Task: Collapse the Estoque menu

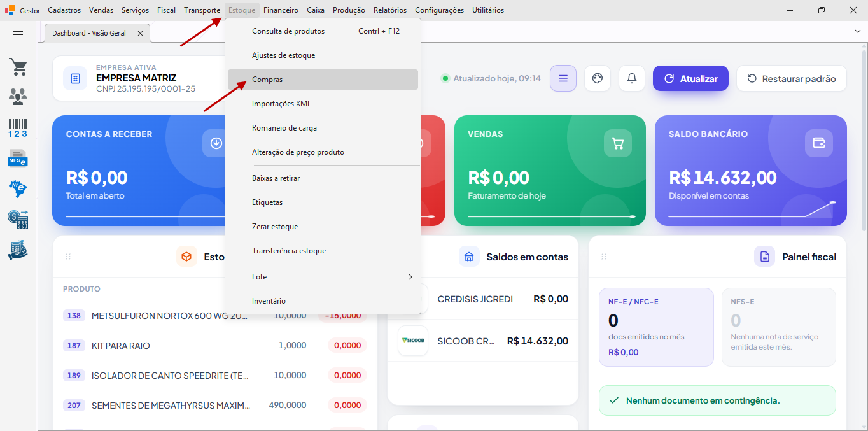Action: (x=242, y=10)
